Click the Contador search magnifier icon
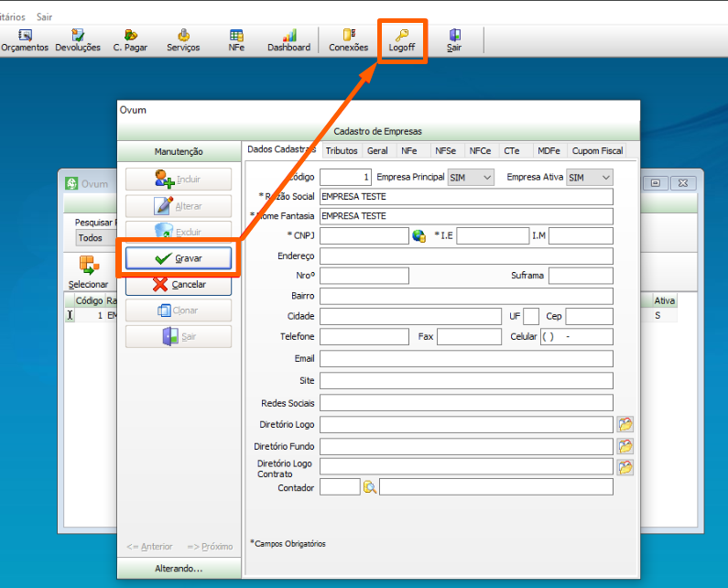728x588 pixels. point(370,487)
